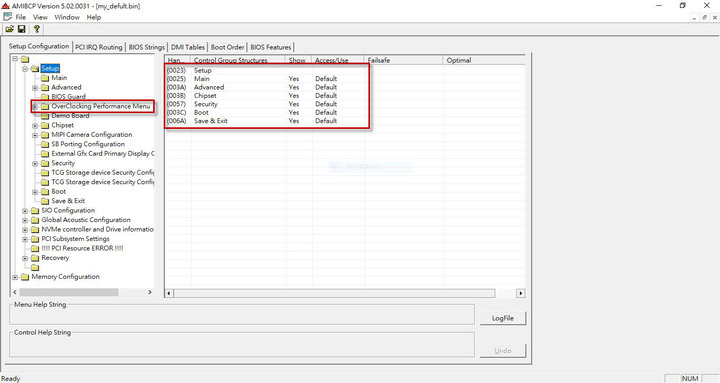Open the Window menu
This screenshot has width=720, height=383.
[x=67, y=17]
